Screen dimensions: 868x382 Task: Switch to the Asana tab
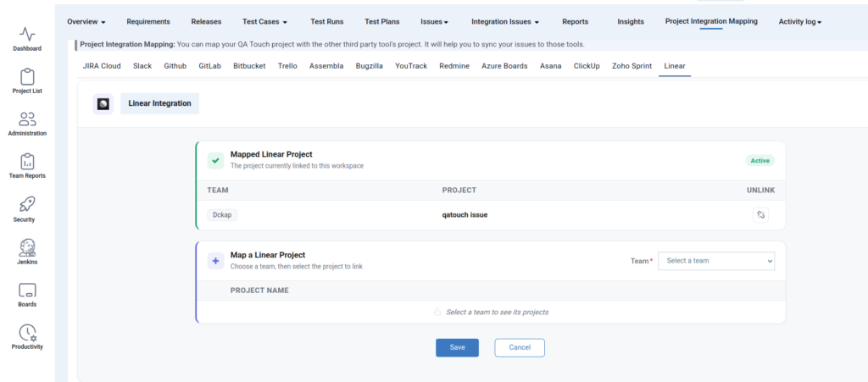550,66
